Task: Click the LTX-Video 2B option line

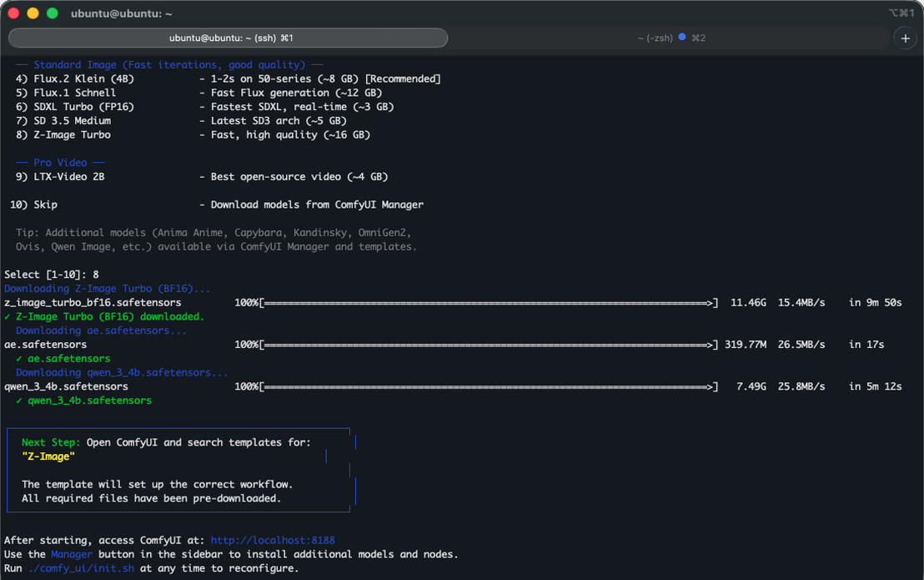Action: (202, 177)
